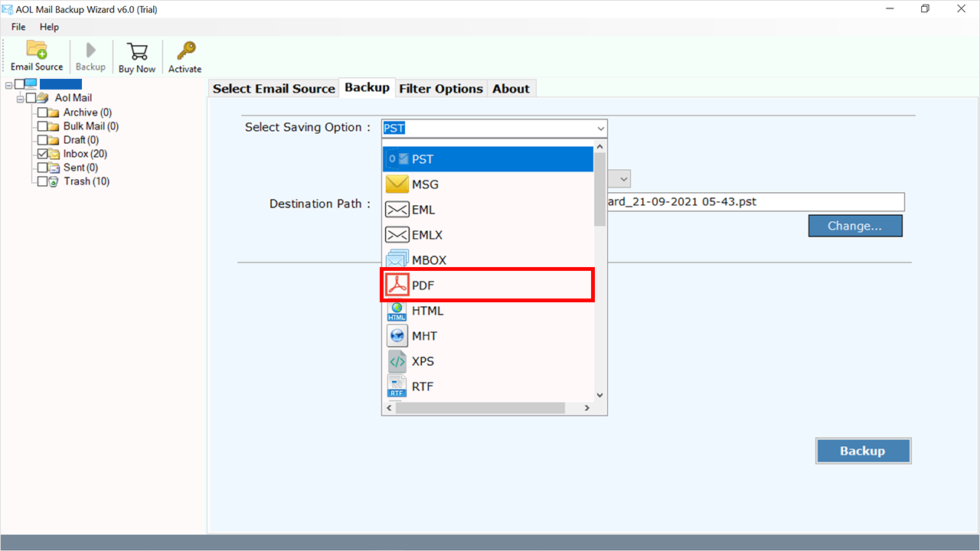Viewport: 980px width, 551px height.
Task: Enable the Bulk Mail (0) checkbox
Action: click(x=42, y=126)
